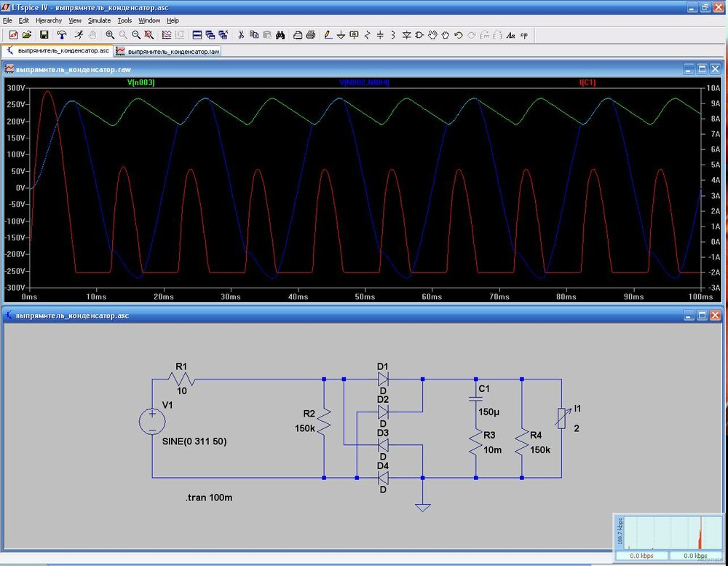The image size is (728, 566).
Task: Click the .tran 100m directive text
Action: point(209,498)
